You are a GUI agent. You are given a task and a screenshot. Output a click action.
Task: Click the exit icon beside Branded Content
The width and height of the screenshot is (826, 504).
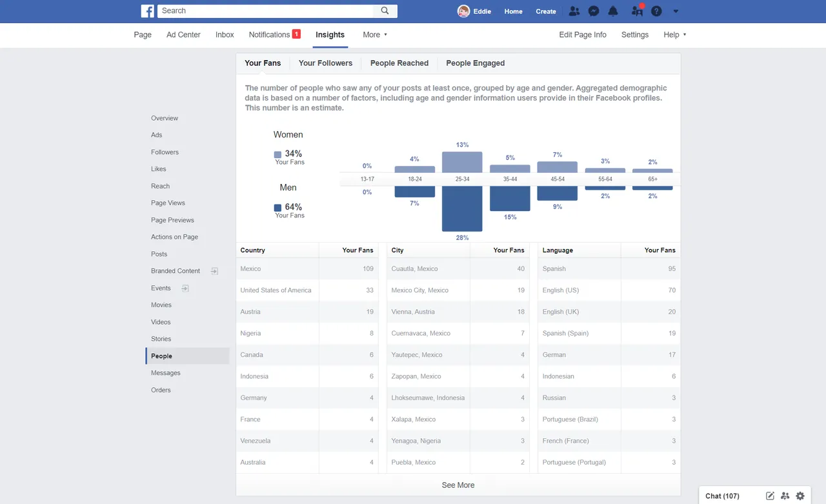click(215, 271)
